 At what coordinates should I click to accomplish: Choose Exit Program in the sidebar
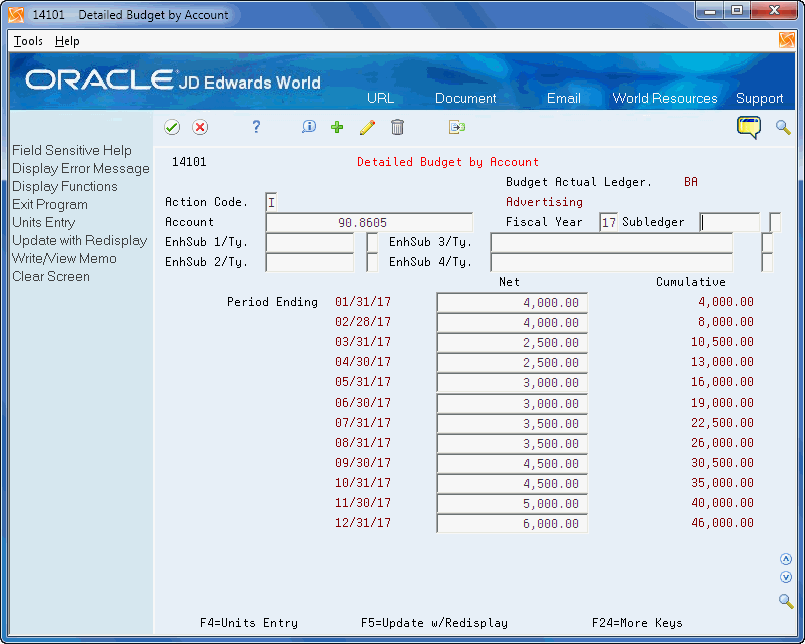point(50,204)
